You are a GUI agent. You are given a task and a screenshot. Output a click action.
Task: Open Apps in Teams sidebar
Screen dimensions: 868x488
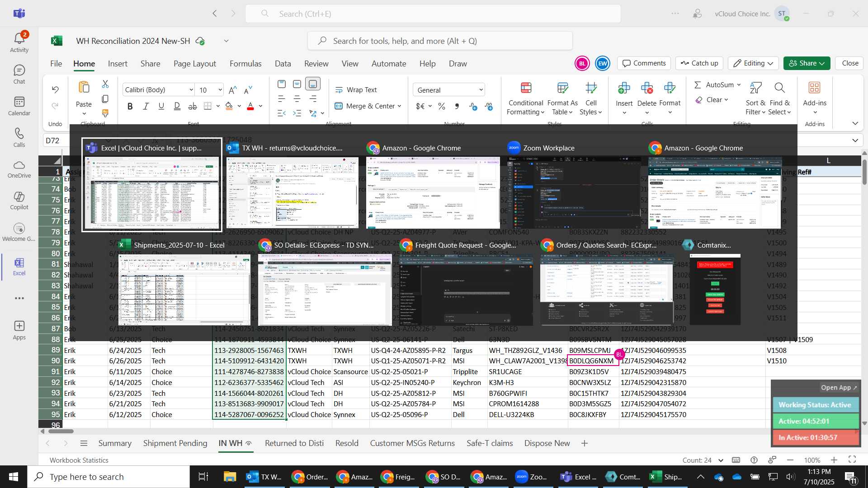19,330
